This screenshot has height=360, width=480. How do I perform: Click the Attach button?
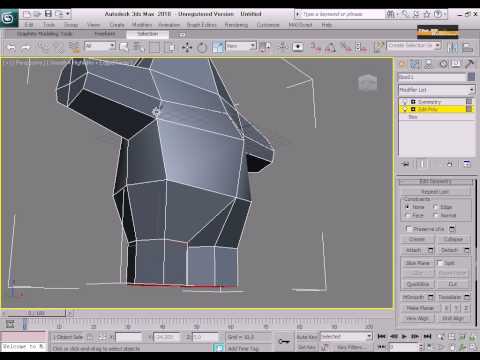[x=414, y=250]
